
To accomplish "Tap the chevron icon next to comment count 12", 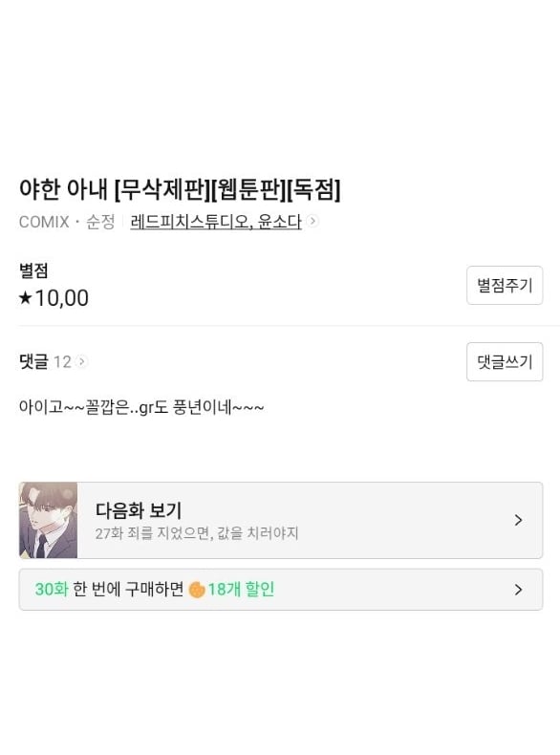I will [x=81, y=361].
